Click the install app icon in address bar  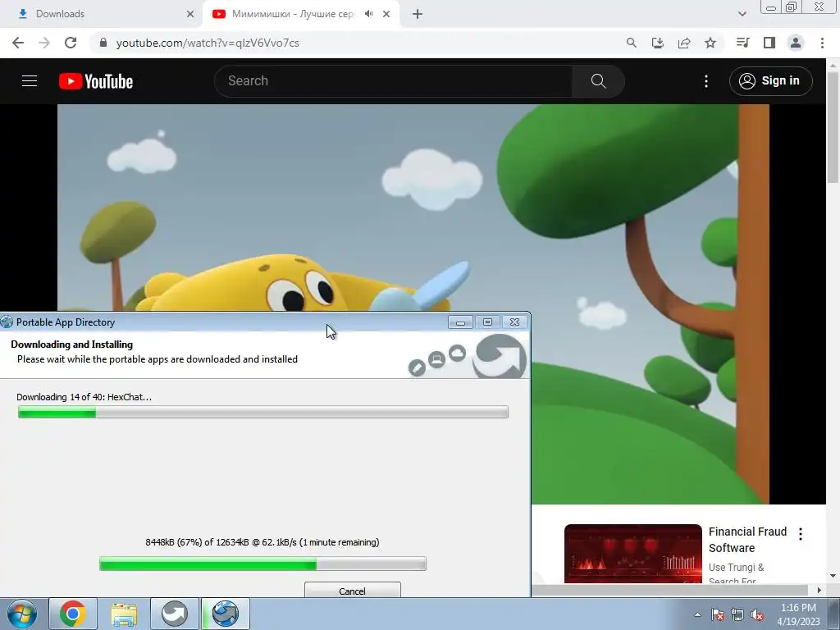pyautogui.click(x=658, y=43)
